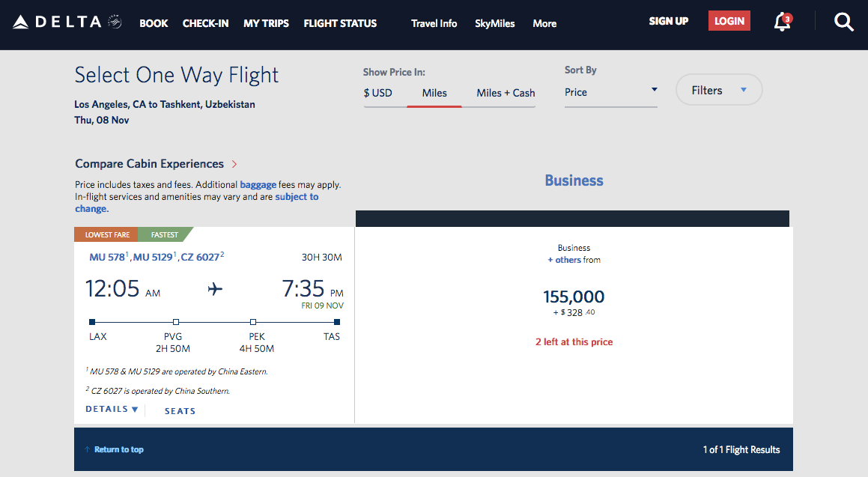The width and height of the screenshot is (868, 477).
Task: Show prices in $ USD
Action: pos(378,93)
